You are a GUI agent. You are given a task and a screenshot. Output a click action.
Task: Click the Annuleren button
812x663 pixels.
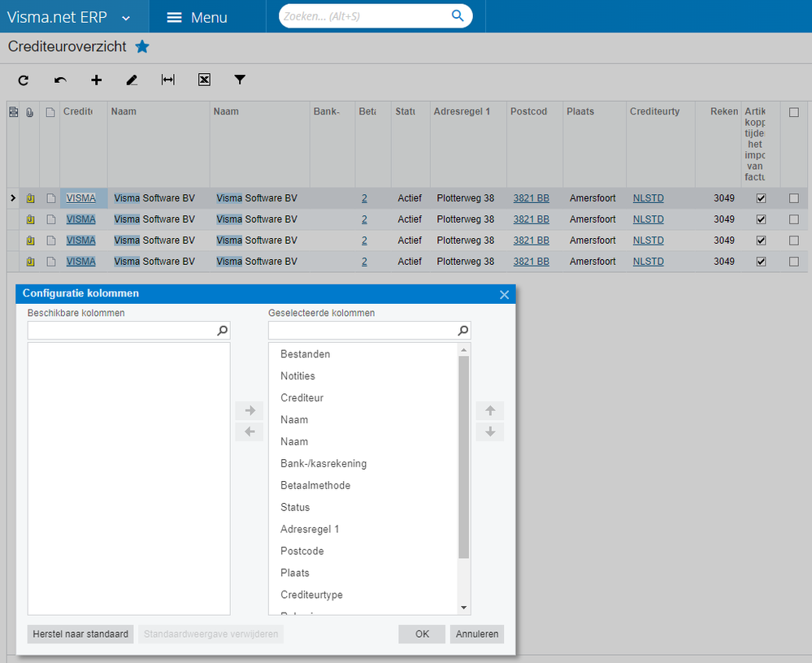(477, 634)
